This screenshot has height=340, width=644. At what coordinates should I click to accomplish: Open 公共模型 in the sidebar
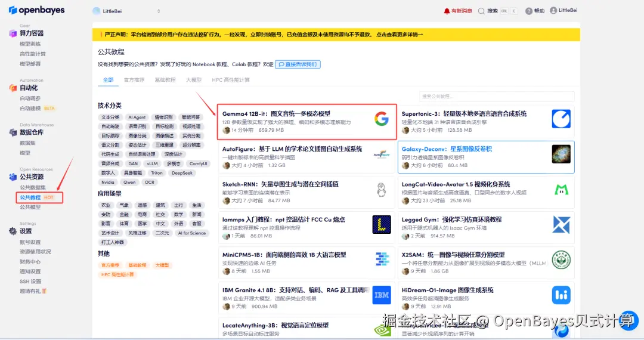coord(30,208)
